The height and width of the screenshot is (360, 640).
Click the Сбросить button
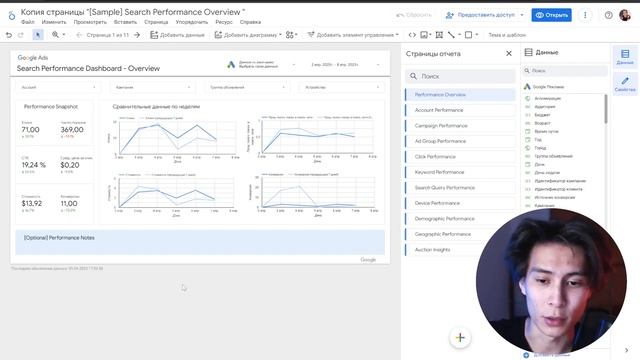tap(414, 15)
